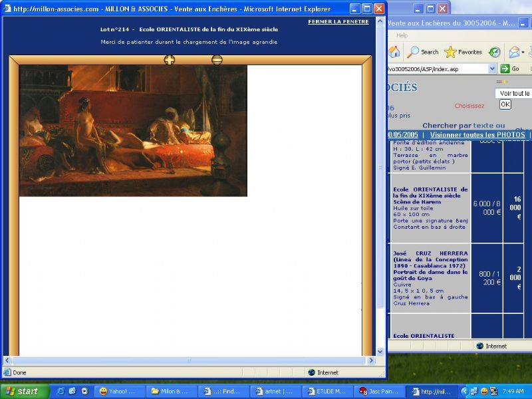Open Search in the browser toolbar
This screenshot has height=399, width=532.
tap(423, 52)
